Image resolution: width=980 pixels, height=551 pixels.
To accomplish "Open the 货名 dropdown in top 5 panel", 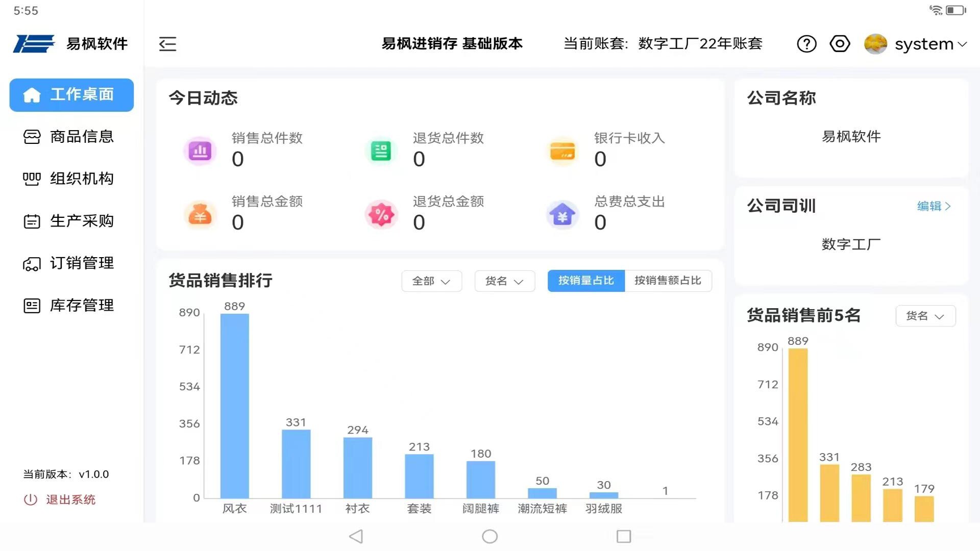I will point(925,316).
